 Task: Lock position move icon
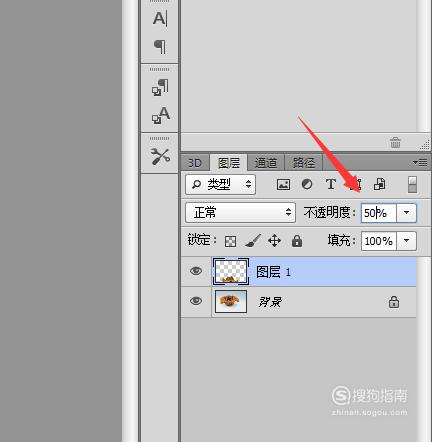[274, 241]
